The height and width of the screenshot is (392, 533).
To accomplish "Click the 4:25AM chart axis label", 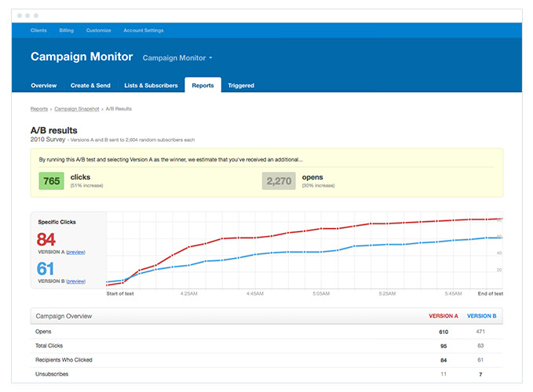I will pos(188,293).
